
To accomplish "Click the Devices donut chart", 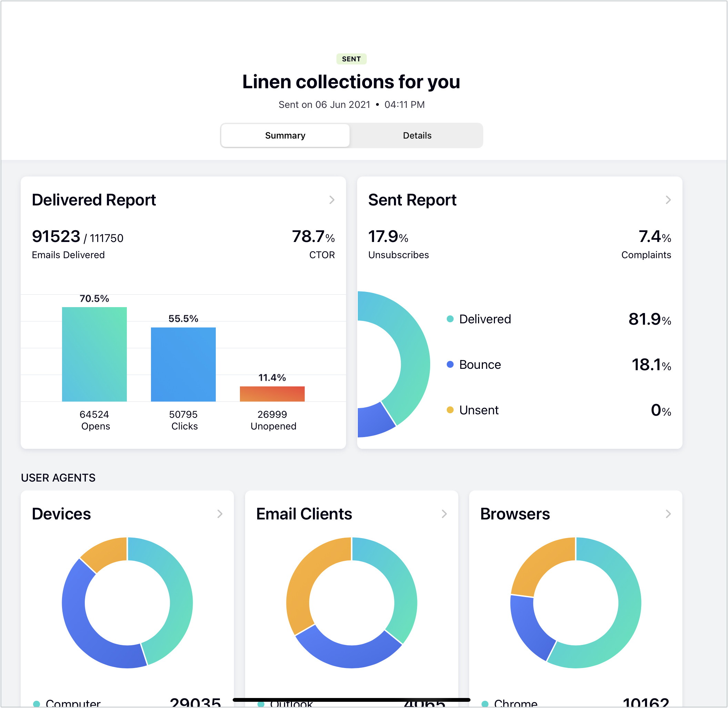I will click(x=181, y=603).
